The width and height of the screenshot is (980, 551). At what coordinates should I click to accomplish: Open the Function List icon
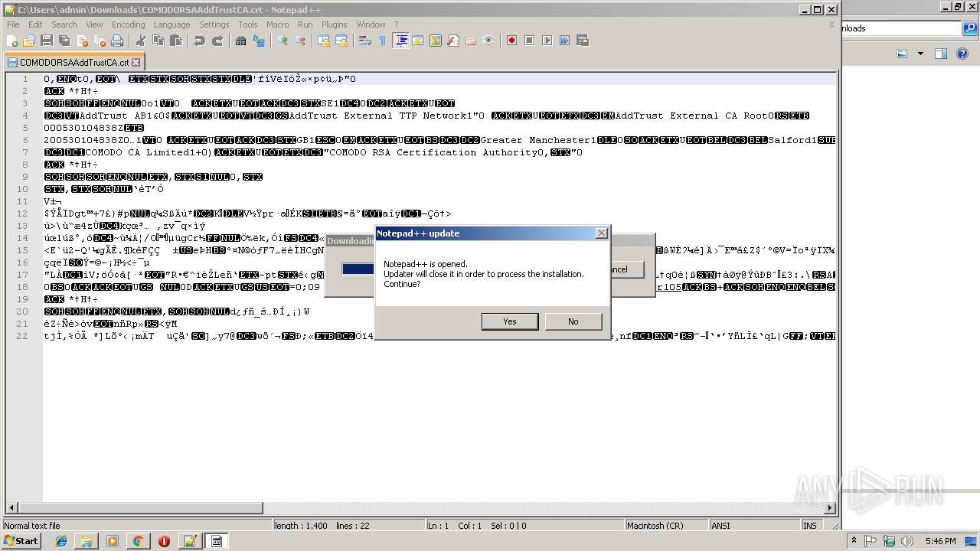(452, 41)
